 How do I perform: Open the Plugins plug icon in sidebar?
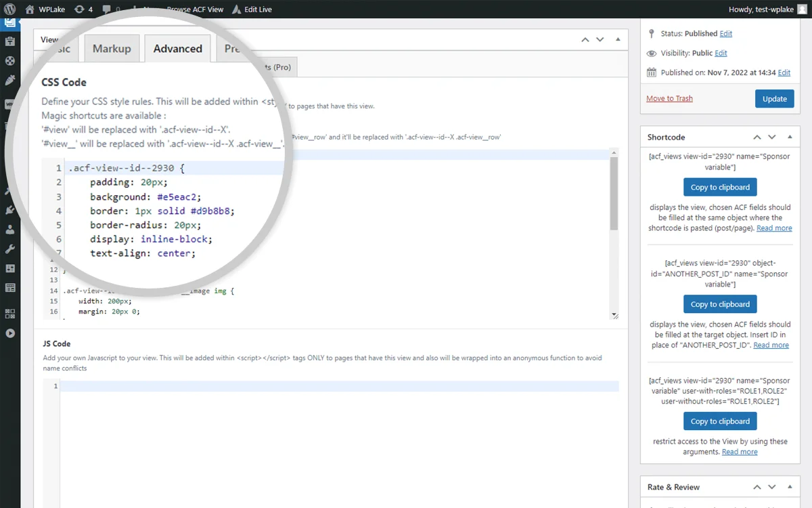pos(10,210)
